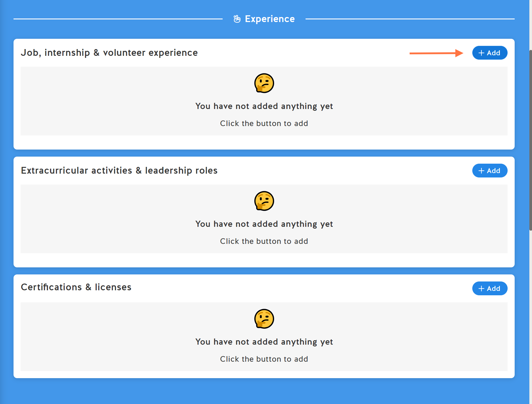This screenshot has height=404, width=532.
Task: Click the 'Experience' section title
Action: (x=270, y=19)
